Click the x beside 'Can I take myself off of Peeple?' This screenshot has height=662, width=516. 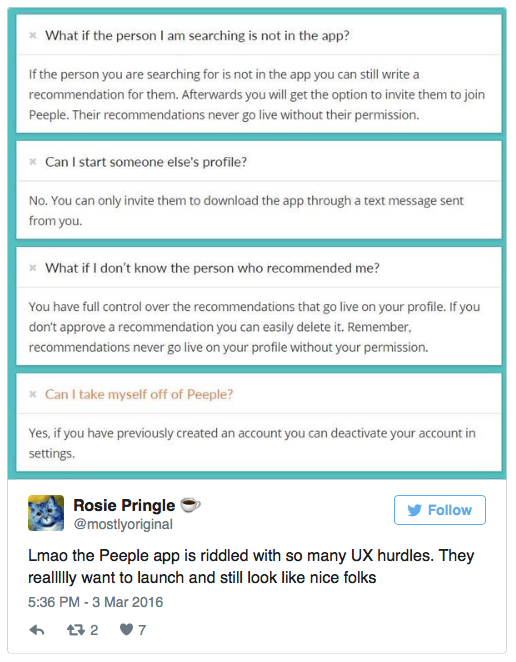pos(33,394)
